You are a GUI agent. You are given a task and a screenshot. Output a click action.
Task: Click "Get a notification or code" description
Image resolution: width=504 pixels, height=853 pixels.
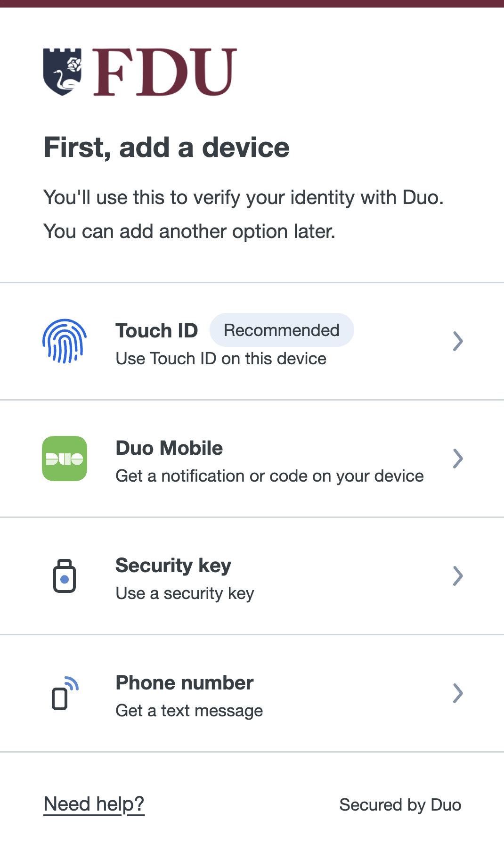(269, 476)
